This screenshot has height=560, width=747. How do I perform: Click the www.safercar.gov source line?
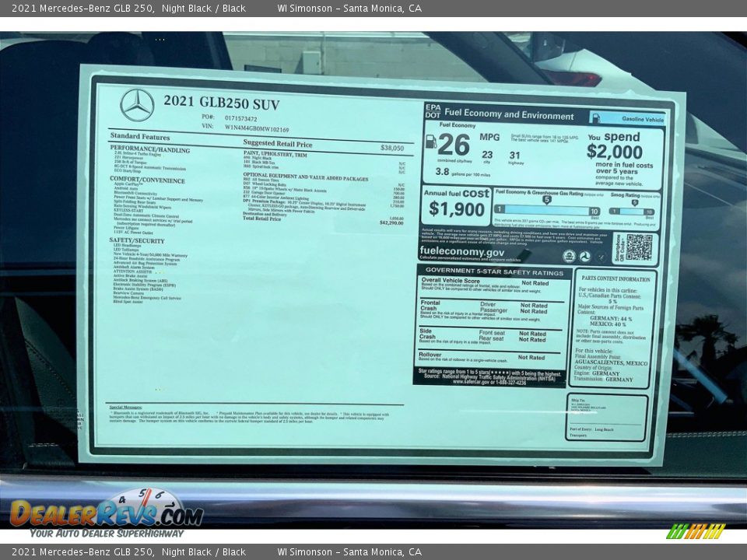pyautogui.click(x=489, y=383)
